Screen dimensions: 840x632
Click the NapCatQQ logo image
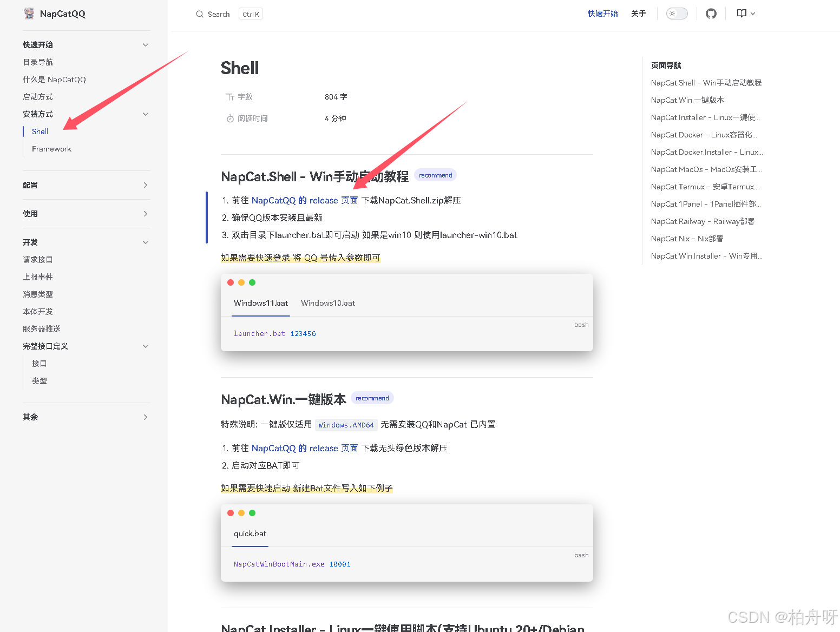[x=29, y=14]
